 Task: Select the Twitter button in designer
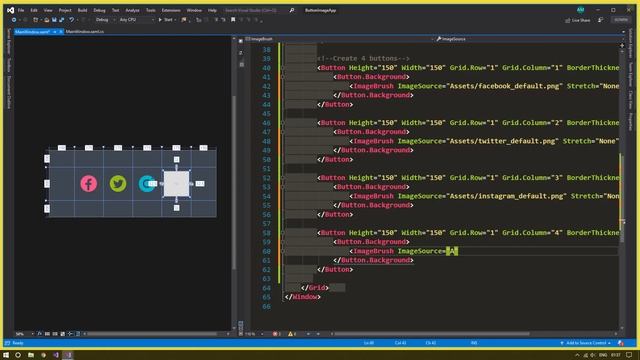click(x=118, y=184)
